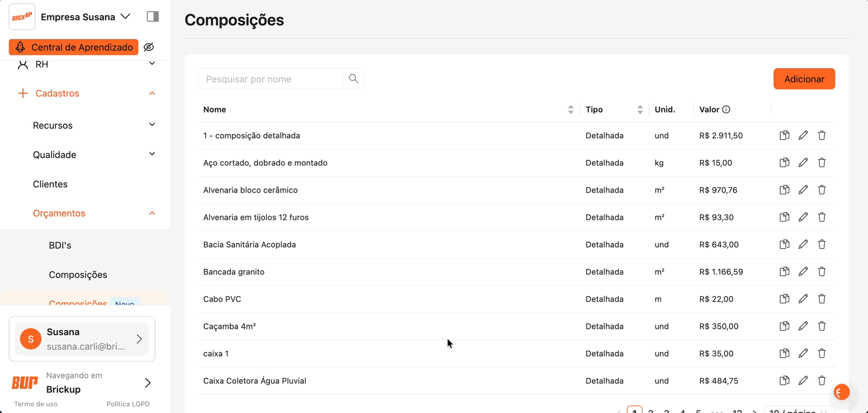Click the search magnifier icon
868x413 pixels.
point(353,79)
